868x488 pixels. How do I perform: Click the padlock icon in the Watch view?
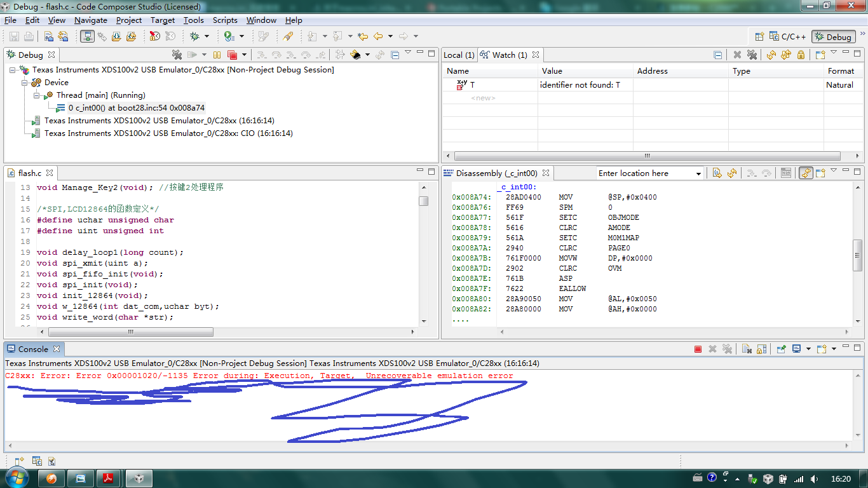pos(801,55)
